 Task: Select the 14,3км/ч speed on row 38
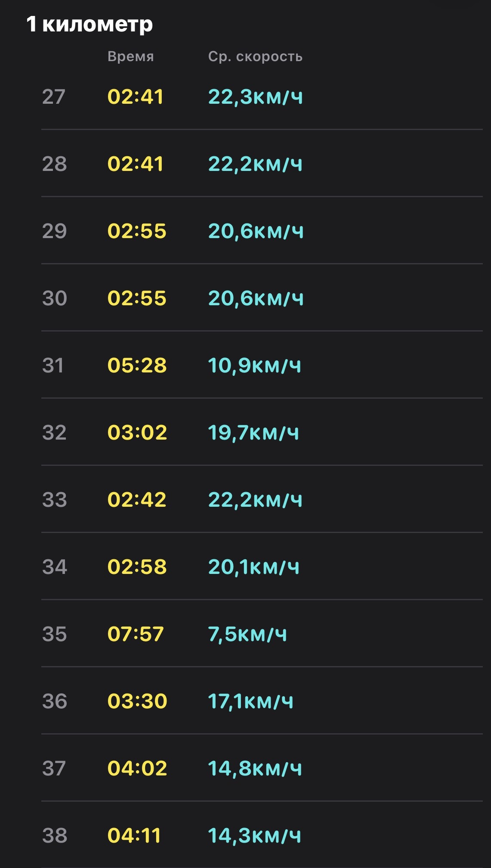pos(255,836)
